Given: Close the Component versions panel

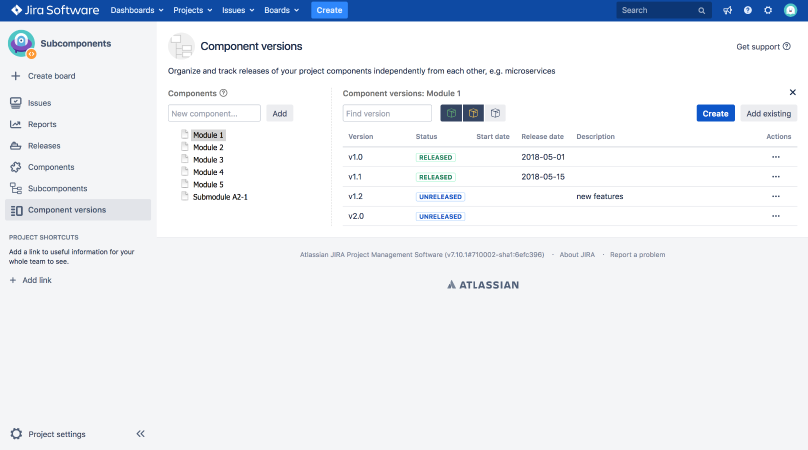Looking at the screenshot, I should pyautogui.click(x=793, y=92).
